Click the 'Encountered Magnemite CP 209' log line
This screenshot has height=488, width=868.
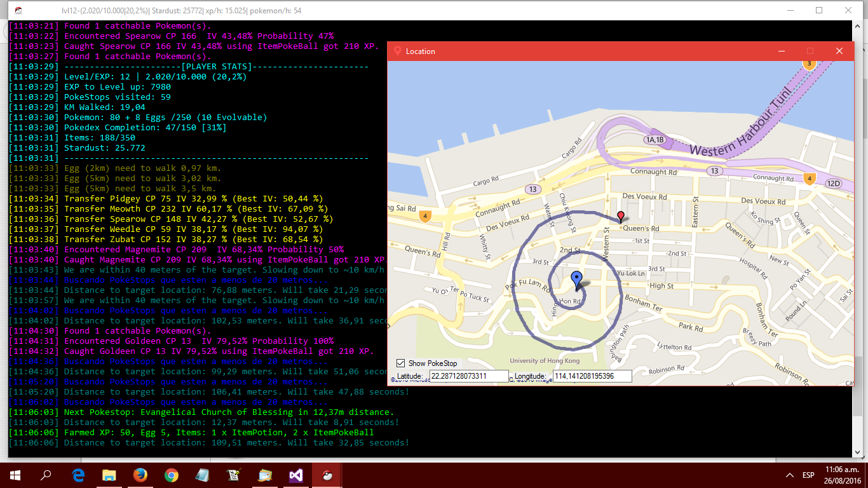(177, 250)
